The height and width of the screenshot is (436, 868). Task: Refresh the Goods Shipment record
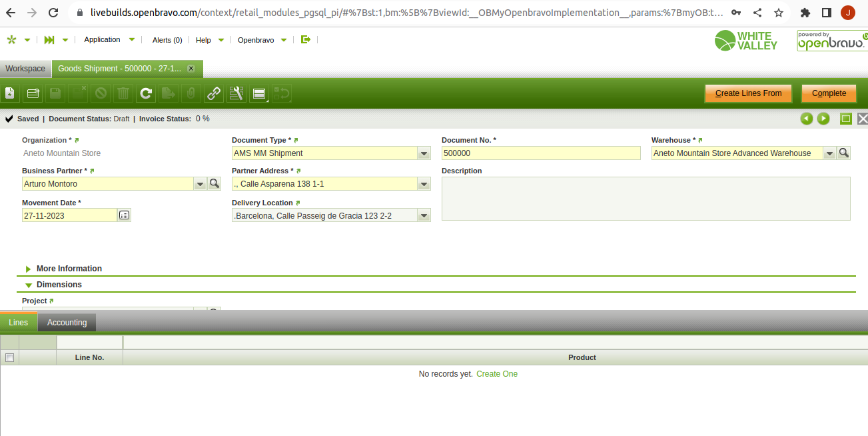click(x=146, y=93)
